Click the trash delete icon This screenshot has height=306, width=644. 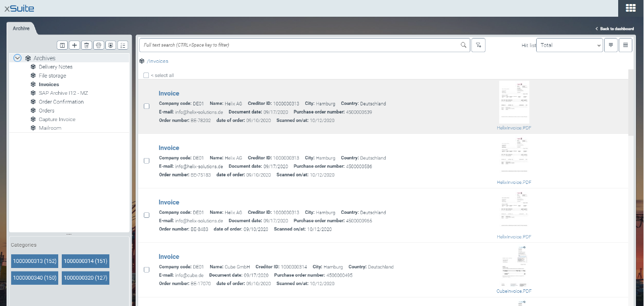(87, 45)
